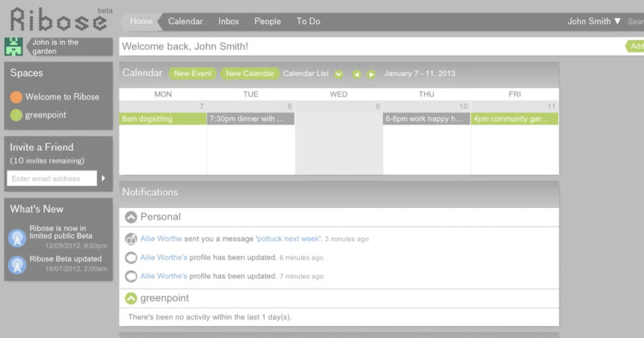Click the Spaces panel heading
644x338 pixels.
click(x=26, y=73)
